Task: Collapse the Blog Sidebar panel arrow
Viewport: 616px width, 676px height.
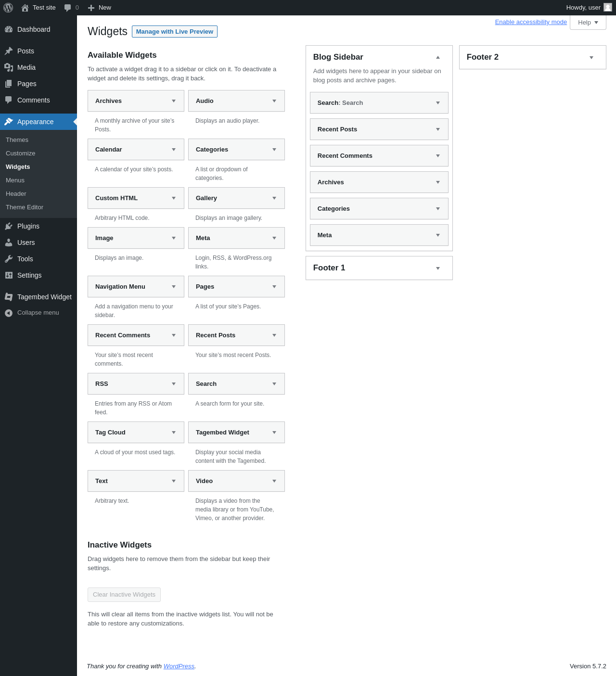Action: [438, 57]
